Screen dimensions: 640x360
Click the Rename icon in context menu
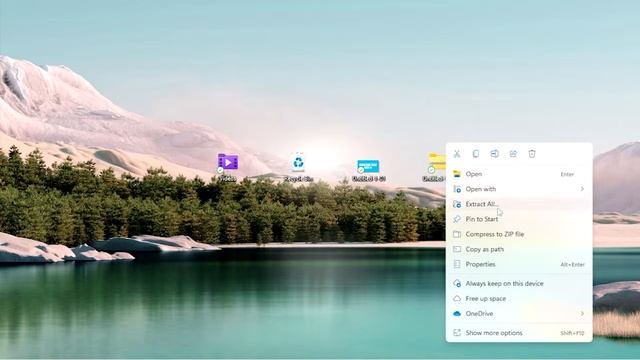point(494,154)
